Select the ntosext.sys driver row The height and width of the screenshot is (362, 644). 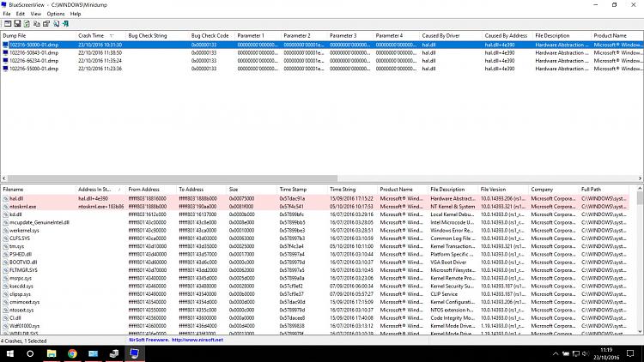(314, 310)
